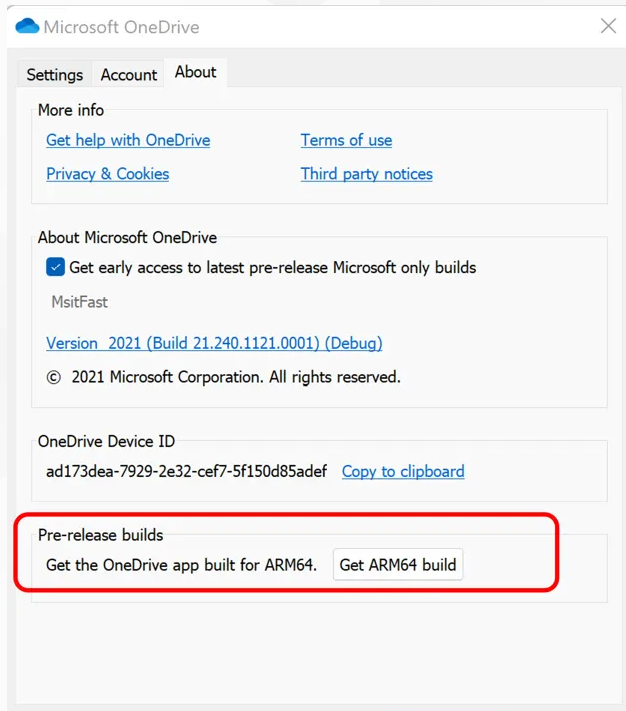Click the Microsoft OneDrive window title text
This screenshot has height=711, width=626.
click(x=121, y=27)
